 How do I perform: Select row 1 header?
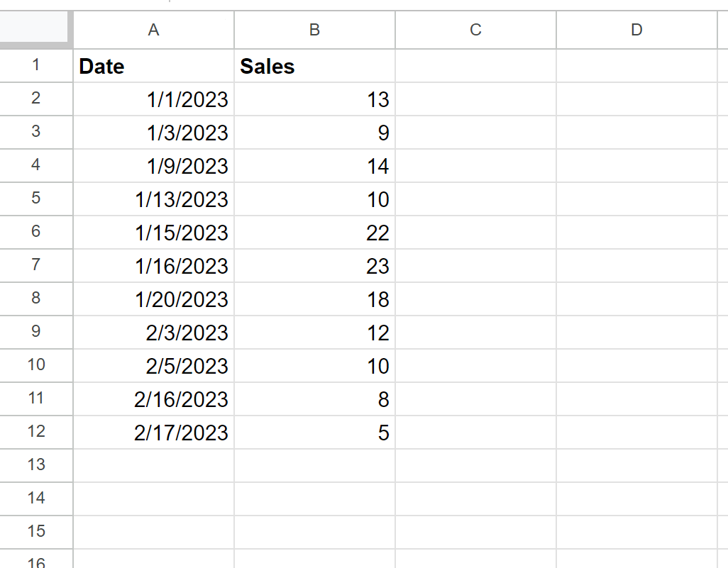(36, 66)
